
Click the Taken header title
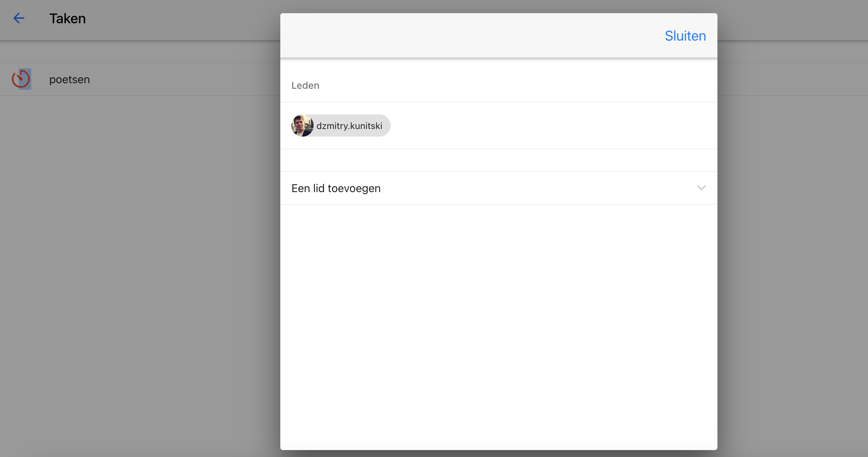(67, 18)
